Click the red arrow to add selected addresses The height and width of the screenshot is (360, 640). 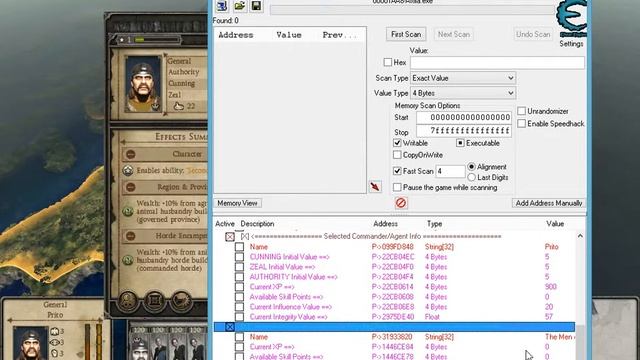pyautogui.click(x=375, y=187)
